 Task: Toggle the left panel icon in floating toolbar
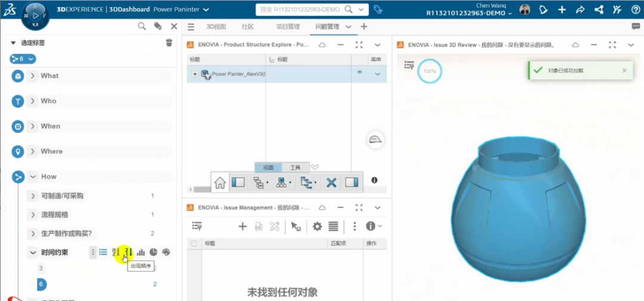point(238,182)
